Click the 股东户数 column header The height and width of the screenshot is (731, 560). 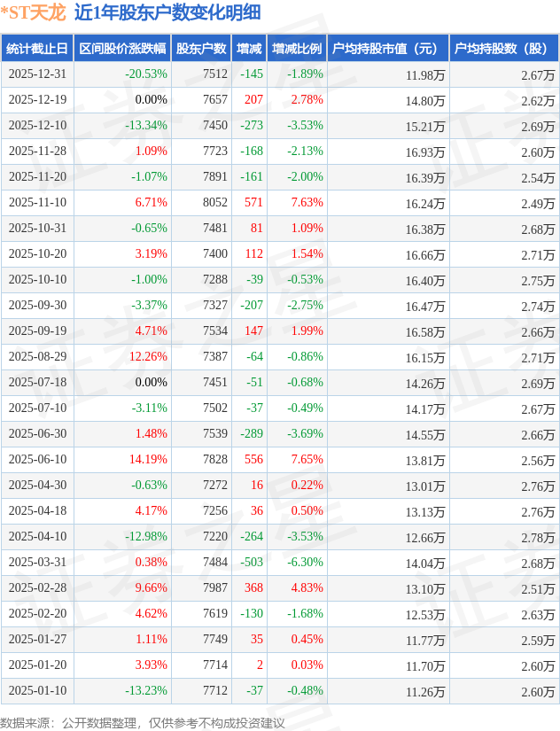201,49
